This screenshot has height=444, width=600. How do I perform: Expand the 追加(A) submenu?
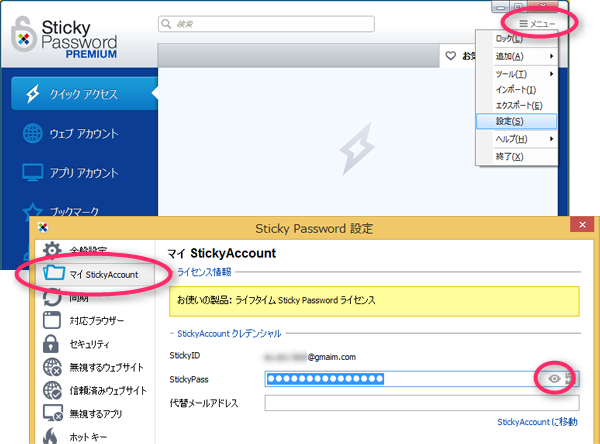tap(516, 56)
